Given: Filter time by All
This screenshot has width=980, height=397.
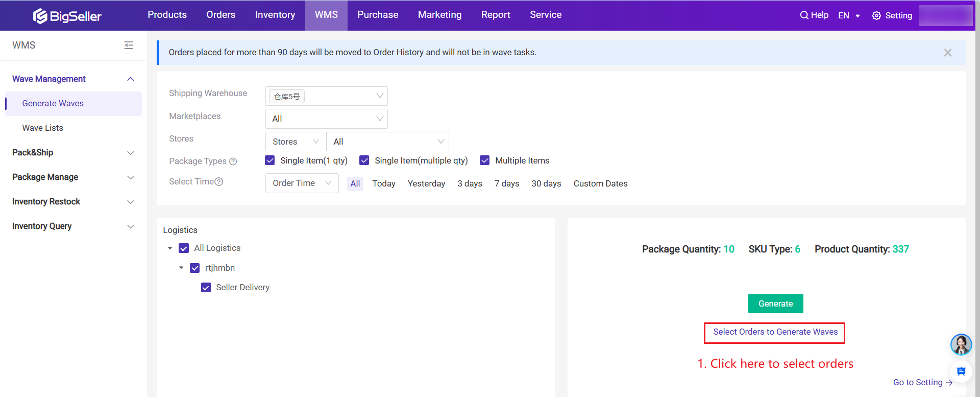Looking at the screenshot, I should click(x=355, y=184).
